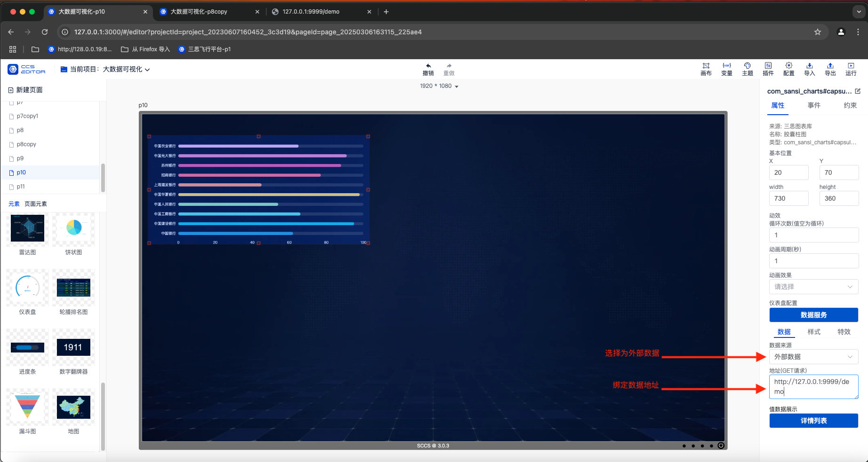The height and width of the screenshot is (462, 868).
Task: Open Chrome three-dot menu
Action: (x=858, y=32)
